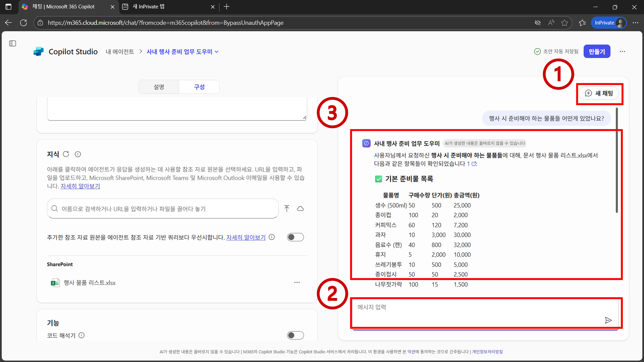This screenshot has height=362, width=644.
Task: Open options for 행사 물품 리스트.xlsx
Action: pyautogui.click(x=297, y=283)
